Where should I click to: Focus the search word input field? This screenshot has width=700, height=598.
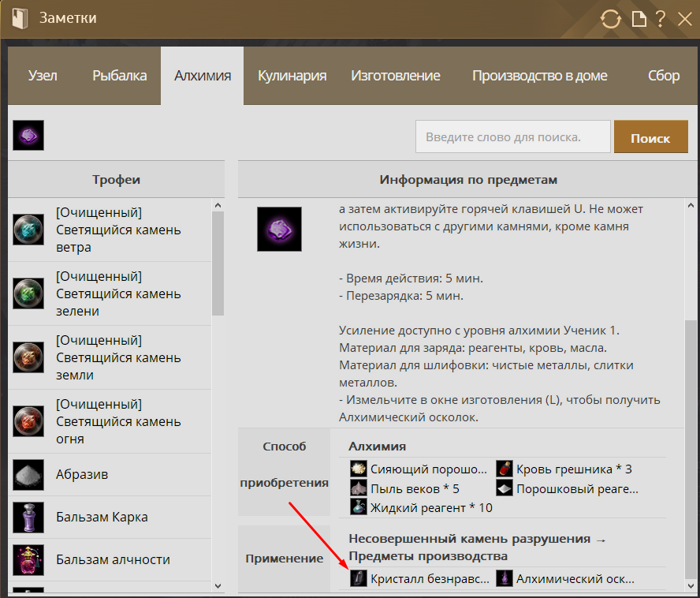(512, 136)
